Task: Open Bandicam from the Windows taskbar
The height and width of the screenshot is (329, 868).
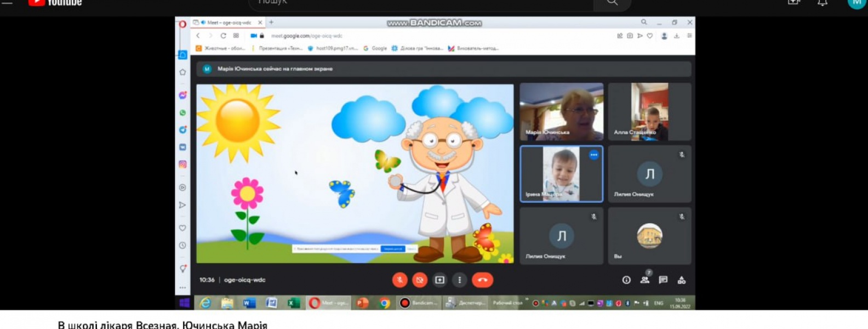Action: [419, 303]
